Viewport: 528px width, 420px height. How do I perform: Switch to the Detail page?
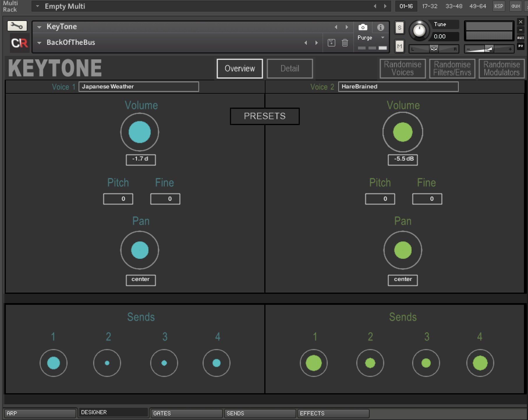(290, 69)
